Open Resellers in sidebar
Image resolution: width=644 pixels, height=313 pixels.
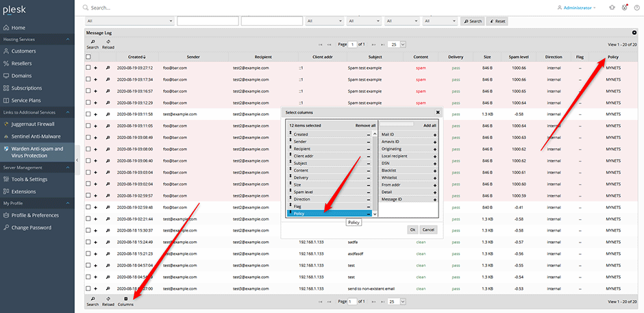point(21,64)
